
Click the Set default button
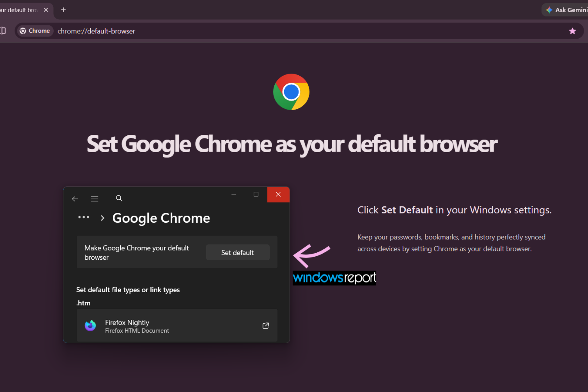(x=238, y=253)
